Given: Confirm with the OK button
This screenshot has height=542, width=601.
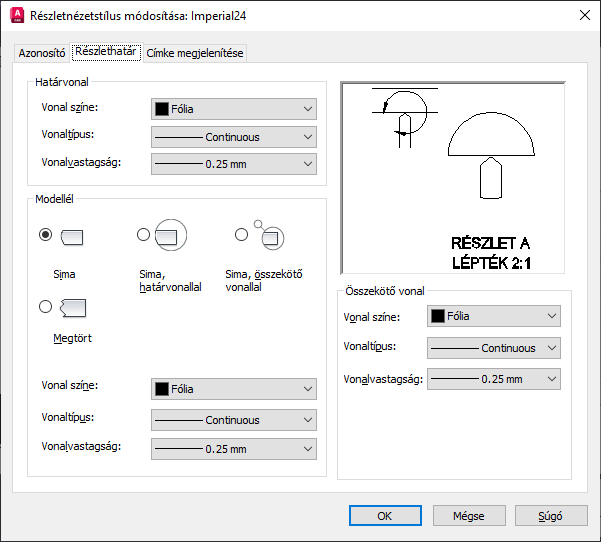Looking at the screenshot, I should [385, 516].
